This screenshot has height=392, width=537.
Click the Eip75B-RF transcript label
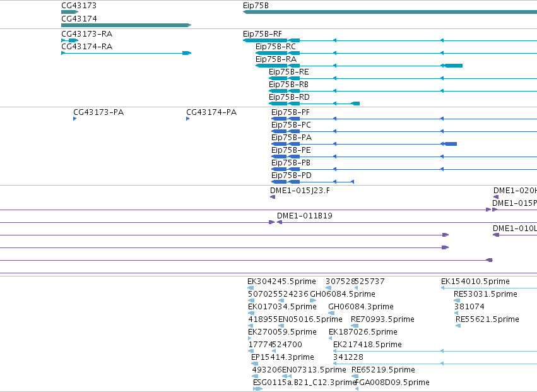[263, 34]
